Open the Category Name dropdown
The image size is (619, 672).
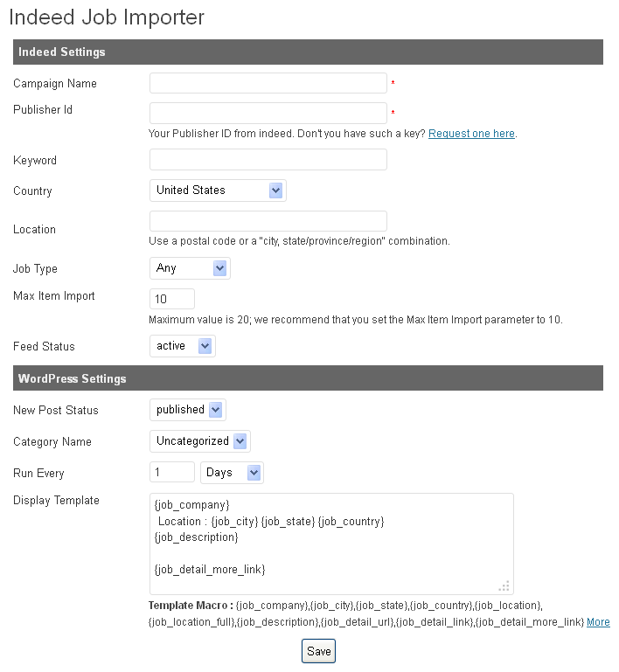coord(199,441)
